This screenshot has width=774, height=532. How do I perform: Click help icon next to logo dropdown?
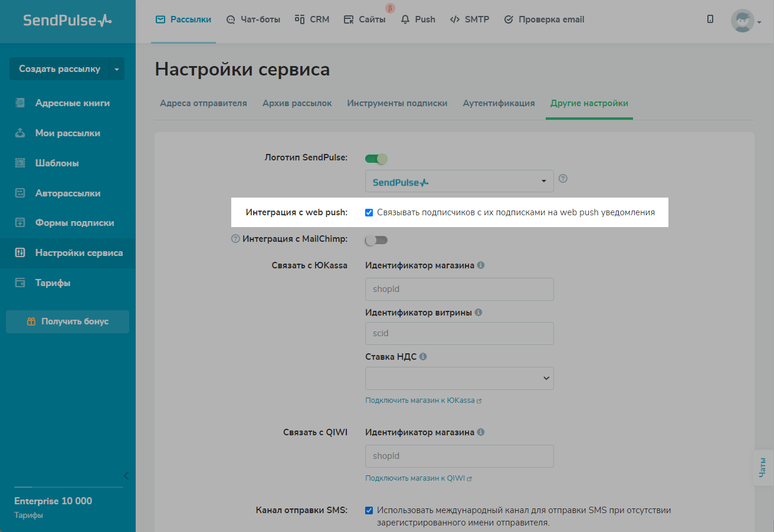[x=563, y=179]
